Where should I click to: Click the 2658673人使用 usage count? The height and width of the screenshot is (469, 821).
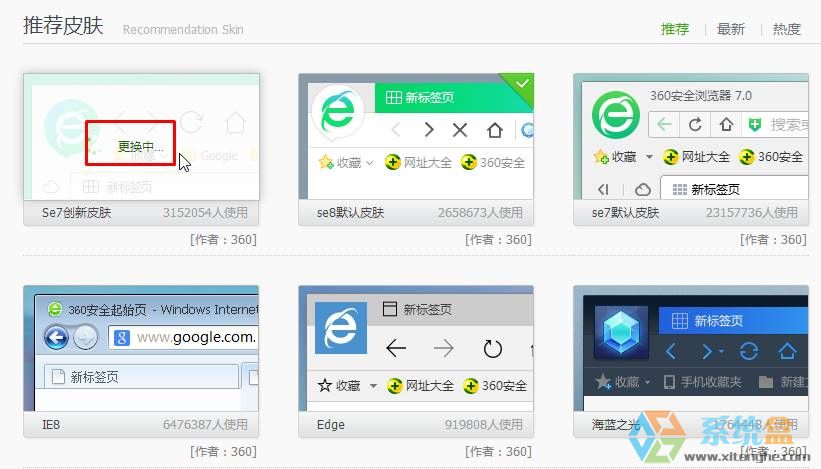click(x=480, y=213)
